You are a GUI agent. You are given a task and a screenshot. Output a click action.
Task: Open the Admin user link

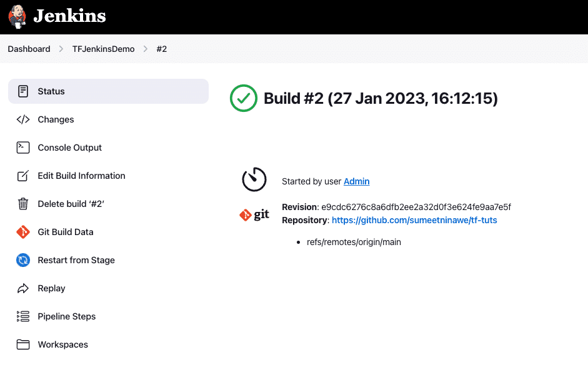coord(357,181)
